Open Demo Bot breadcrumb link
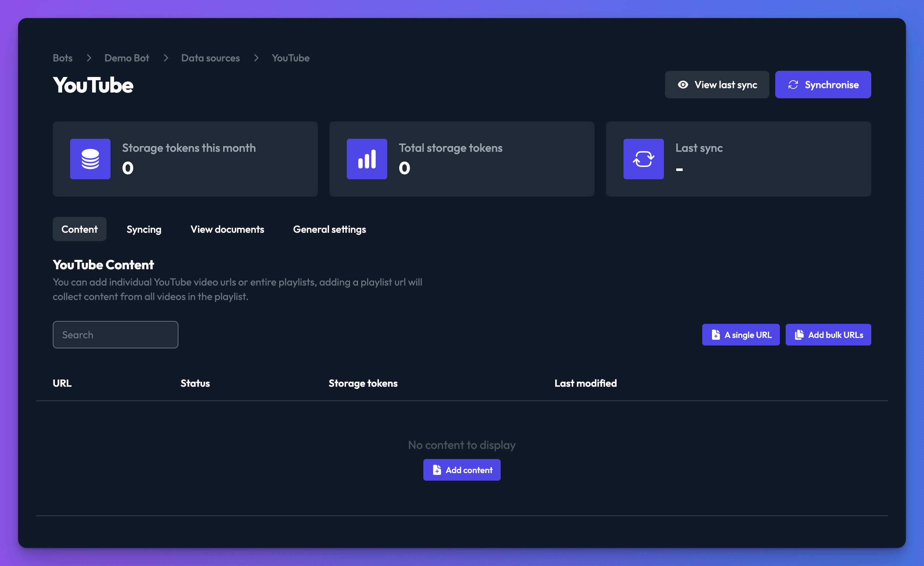This screenshot has width=924, height=566. 127,58
